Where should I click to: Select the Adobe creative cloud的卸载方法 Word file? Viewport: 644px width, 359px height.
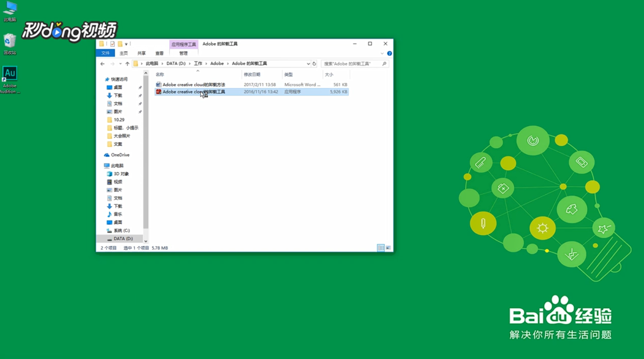click(251, 85)
